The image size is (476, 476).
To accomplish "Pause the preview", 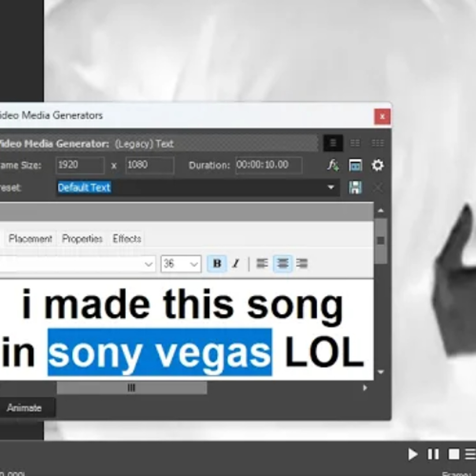I will [x=433, y=454].
